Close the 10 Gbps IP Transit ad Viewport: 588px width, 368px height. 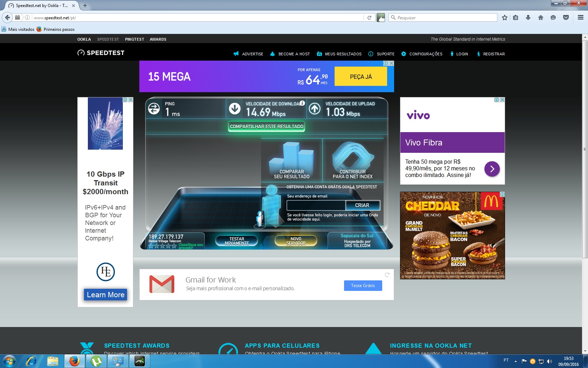coord(131,100)
